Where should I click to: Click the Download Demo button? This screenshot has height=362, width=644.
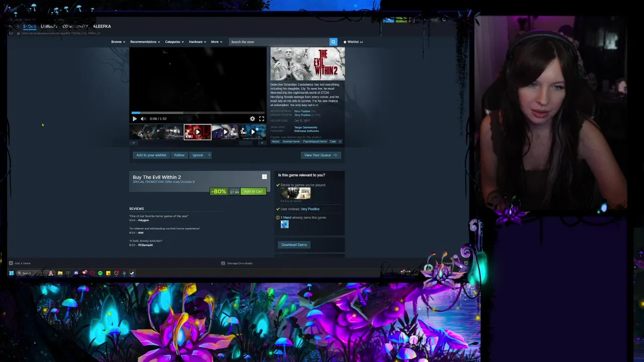(x=294, y=245)
